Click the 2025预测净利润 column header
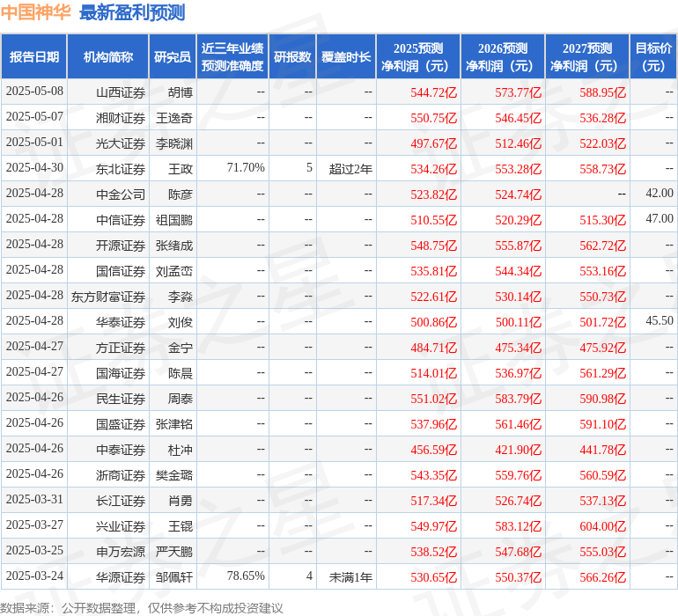The image size is (678, 616). pos(418,57)
